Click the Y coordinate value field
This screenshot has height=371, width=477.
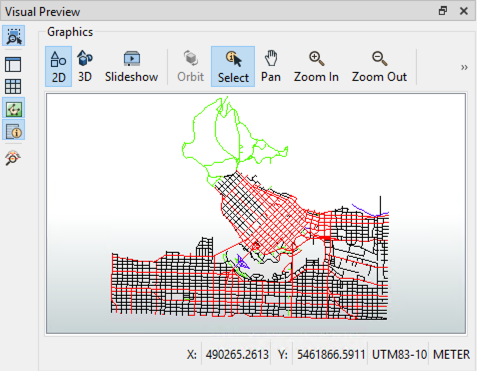point(331,354)
